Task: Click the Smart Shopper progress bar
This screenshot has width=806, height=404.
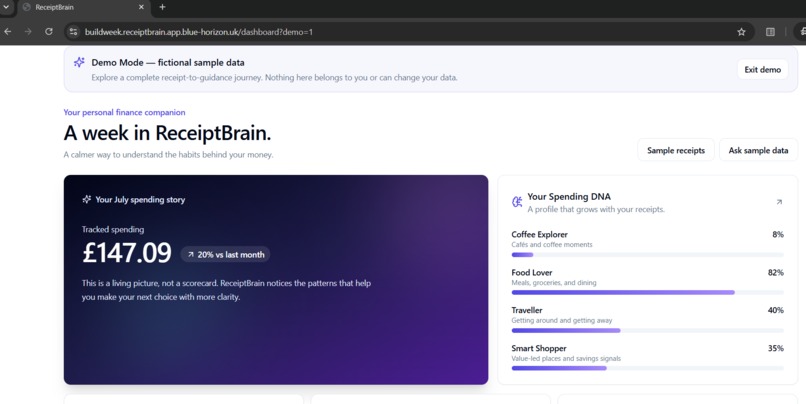Action: click(x=647, y=368)
